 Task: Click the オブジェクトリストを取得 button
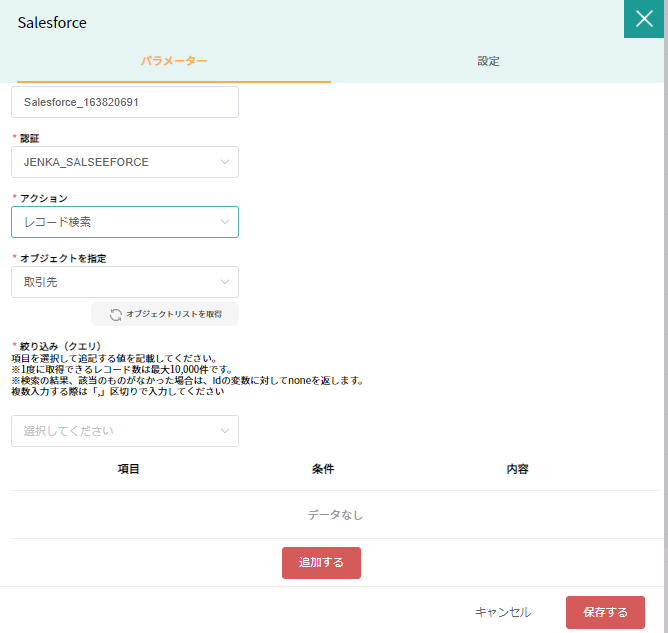pyautogui.click(x=165, y=314)
